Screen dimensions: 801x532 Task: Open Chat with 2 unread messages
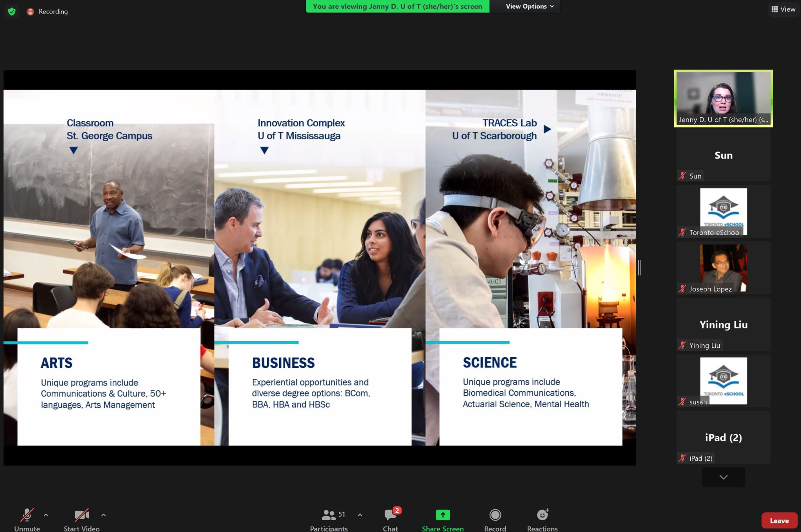(390, 520)
